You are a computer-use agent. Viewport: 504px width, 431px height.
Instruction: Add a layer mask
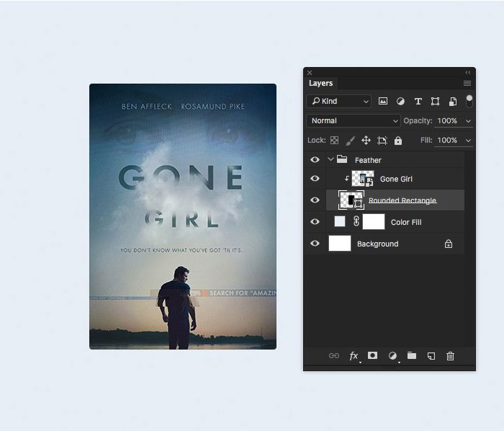pos(372,355)
